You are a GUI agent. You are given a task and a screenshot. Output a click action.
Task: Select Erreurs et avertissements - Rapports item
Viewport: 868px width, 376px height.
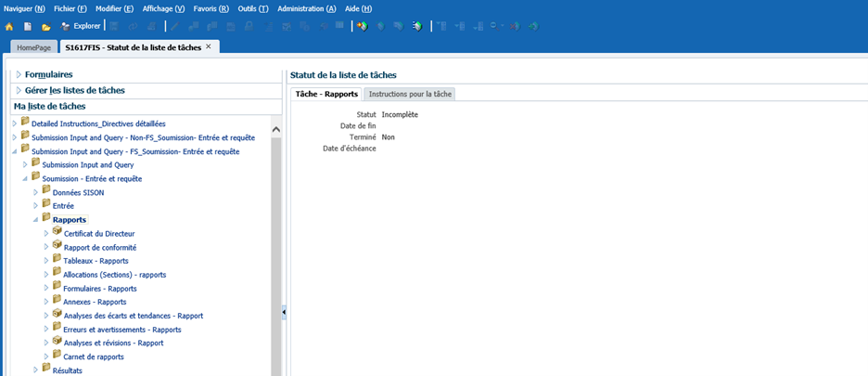click(122, 330)
